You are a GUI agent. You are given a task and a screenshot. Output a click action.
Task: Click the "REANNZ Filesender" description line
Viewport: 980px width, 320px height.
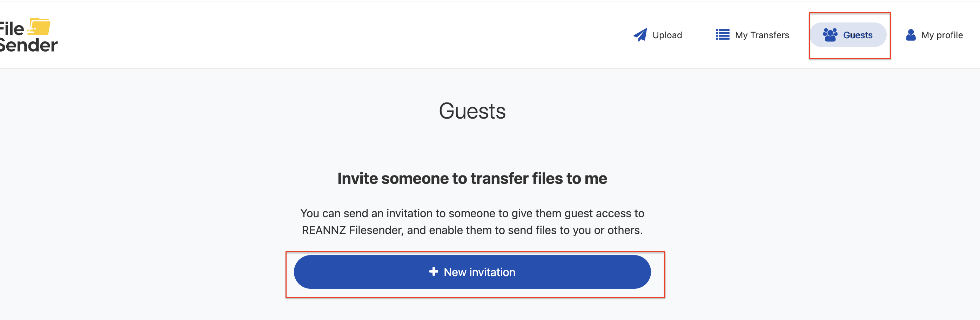coord(472,230)
